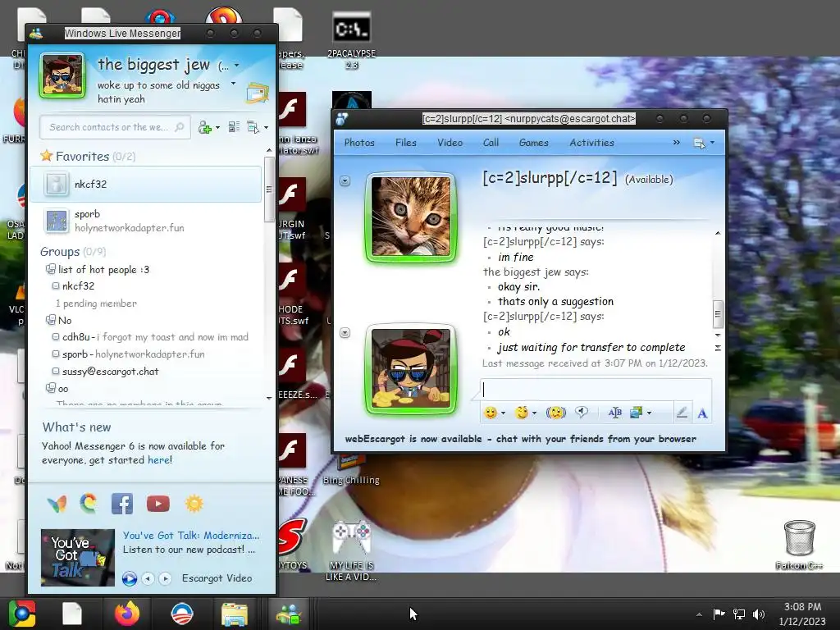Open add contact dropdown arrow
This screenshot has width=840, height=630.
[x=217, y=128]
